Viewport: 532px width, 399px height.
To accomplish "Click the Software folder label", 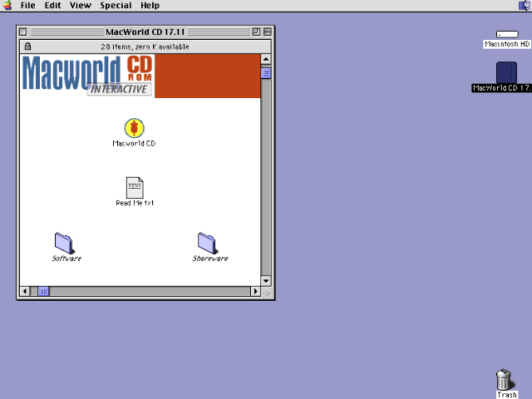I will point(66,259).
